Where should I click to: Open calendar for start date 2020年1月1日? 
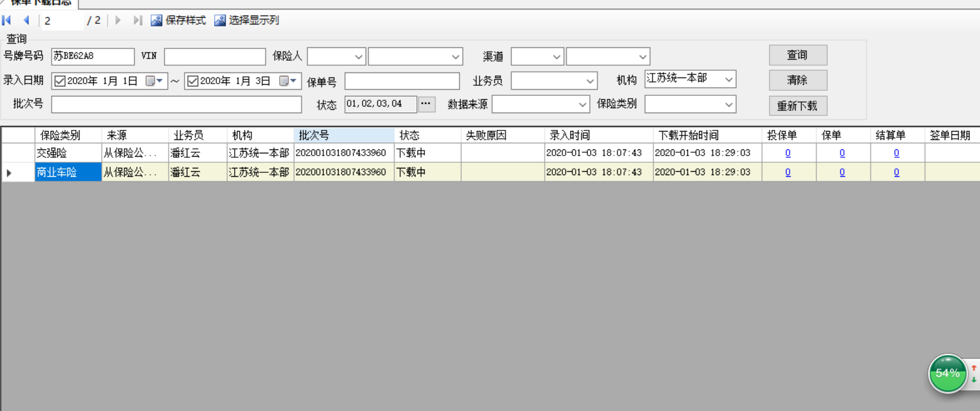[x=154, y=81]
